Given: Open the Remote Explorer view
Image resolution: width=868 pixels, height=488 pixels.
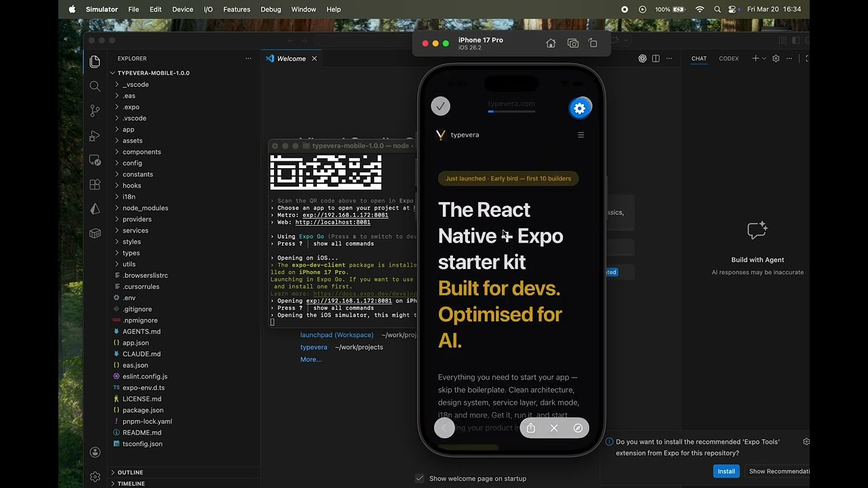Looking at the screenshot, I should (x=95, y=161).
